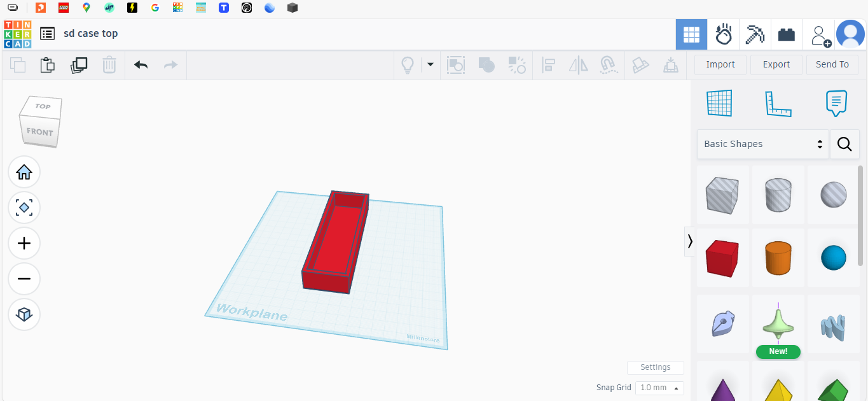Click the FRONT face of view cube
The height and width of the screenshot is (401, 868).
(x=39, y=132)
